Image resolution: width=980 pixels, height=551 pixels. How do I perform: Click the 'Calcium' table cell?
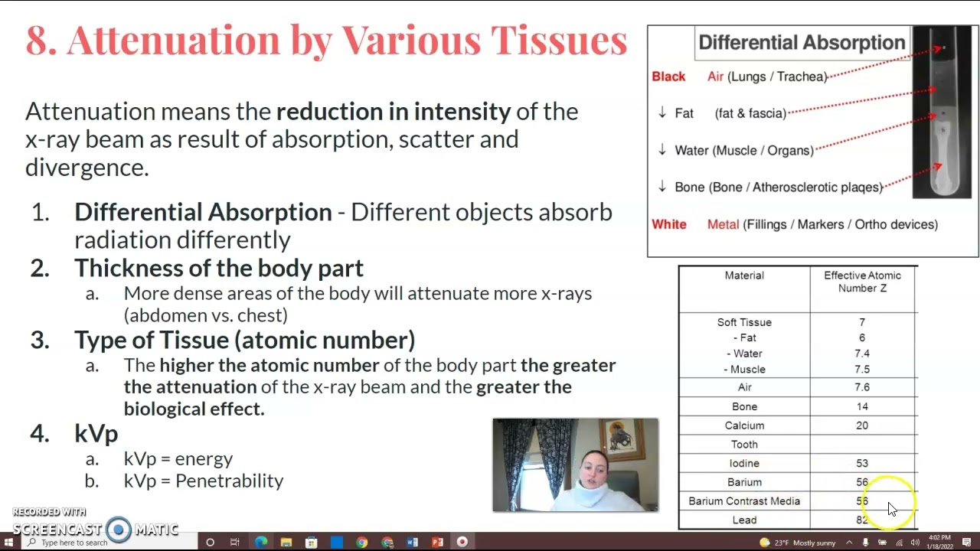pos(744,425)
